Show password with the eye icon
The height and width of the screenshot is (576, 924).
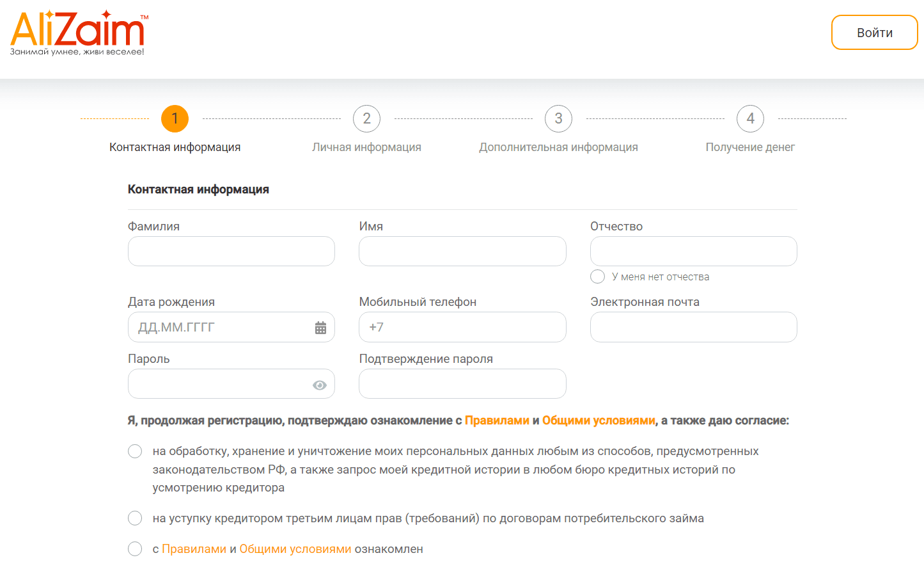click(320, 385)
